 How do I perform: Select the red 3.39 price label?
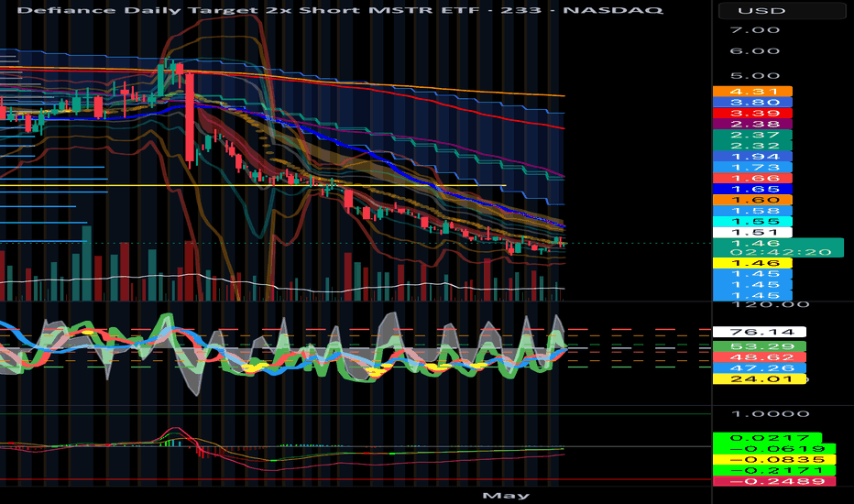tap(752, 114)
